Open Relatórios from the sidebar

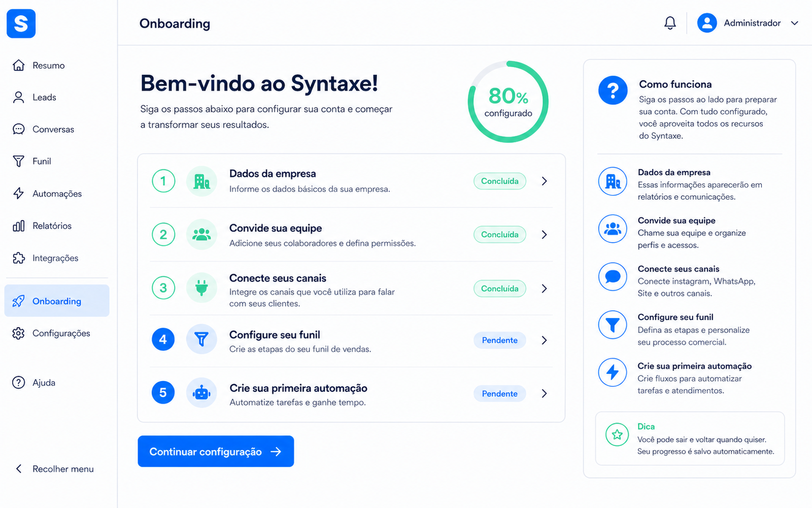(57, 226)
